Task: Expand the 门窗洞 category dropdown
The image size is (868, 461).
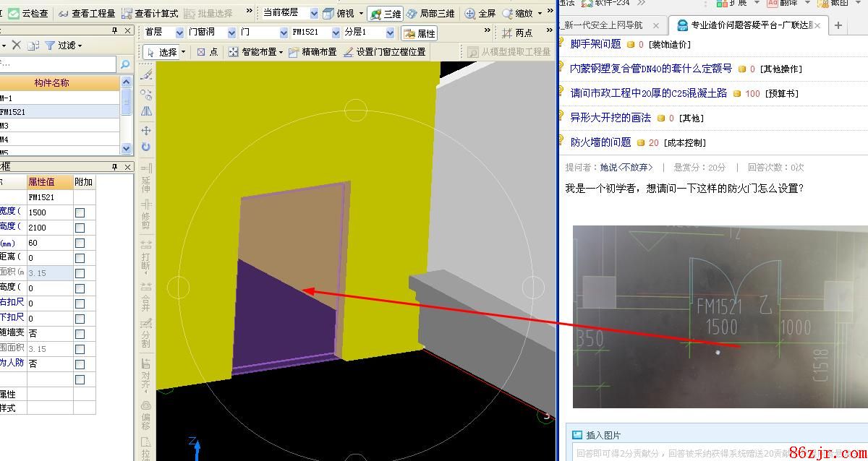Action: coord(231,33)
